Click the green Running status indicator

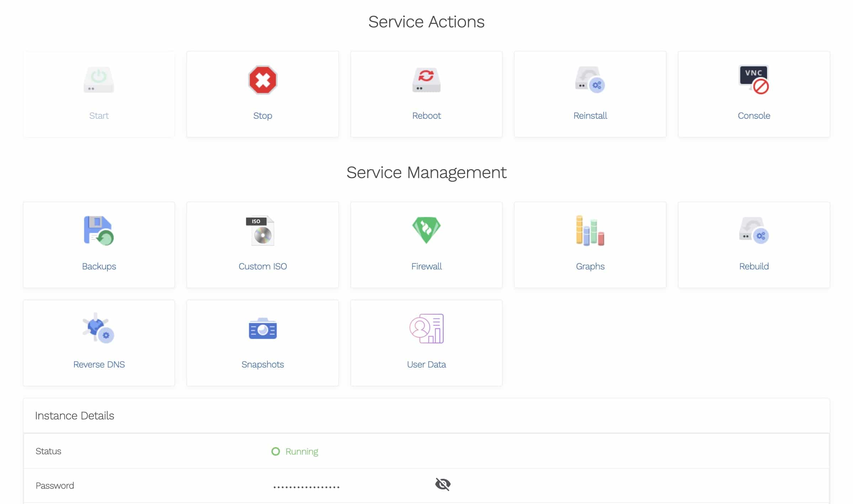pyautogui.click(x=295, y=451)
